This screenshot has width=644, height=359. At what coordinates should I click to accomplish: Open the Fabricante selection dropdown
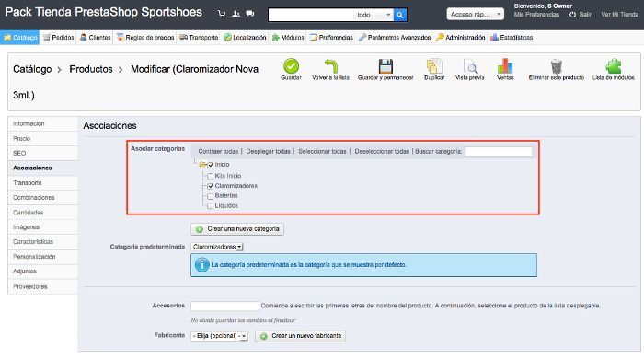click(219, 336)
